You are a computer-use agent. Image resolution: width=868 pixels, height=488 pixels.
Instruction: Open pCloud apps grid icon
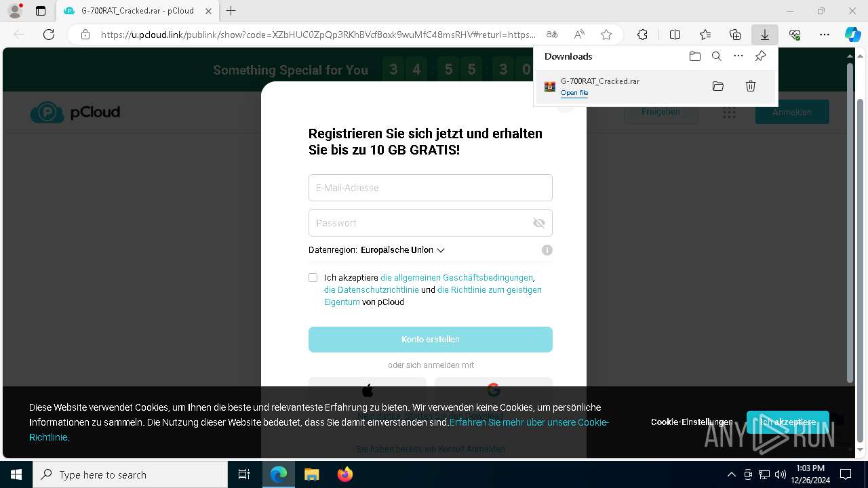(x=729, y=113)
